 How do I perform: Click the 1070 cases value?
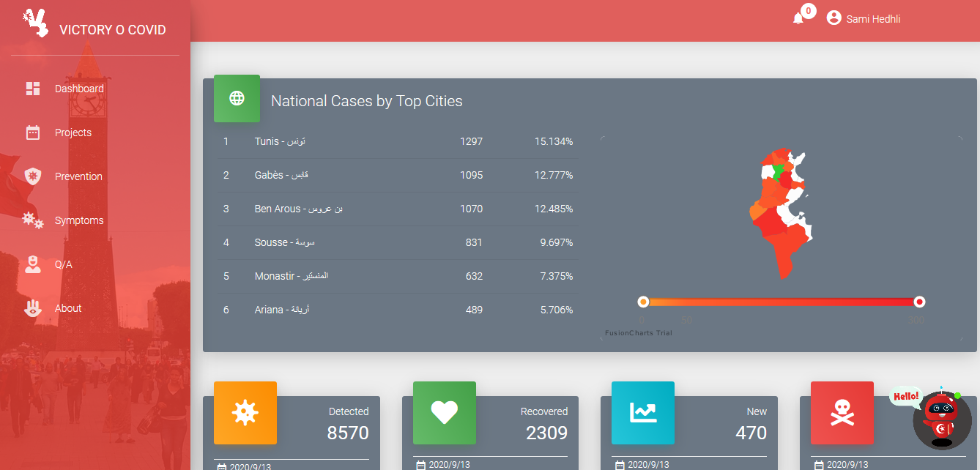pyautogui.click(x=471, y=209)
